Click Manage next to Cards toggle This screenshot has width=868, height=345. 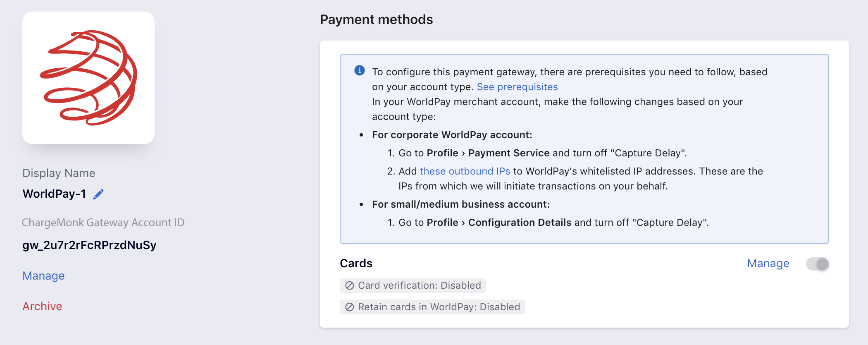point(768,264)
